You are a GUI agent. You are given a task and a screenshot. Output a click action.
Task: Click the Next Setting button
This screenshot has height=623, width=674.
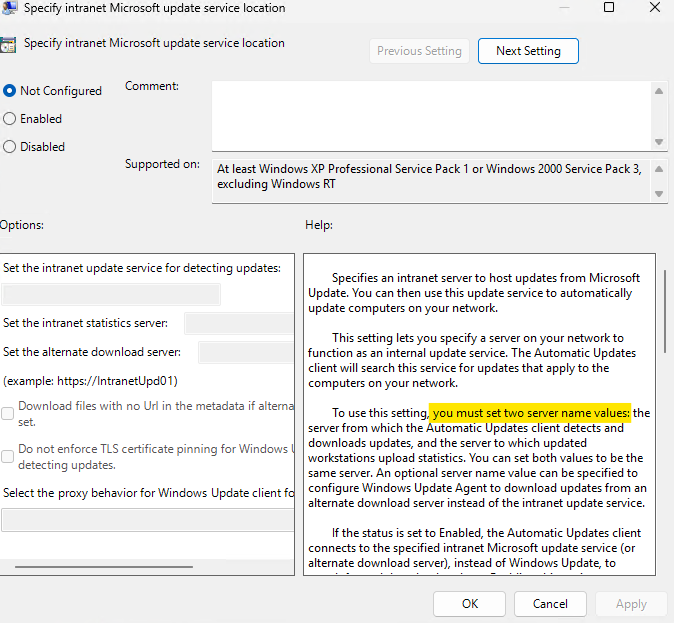(x=528, y=51)
